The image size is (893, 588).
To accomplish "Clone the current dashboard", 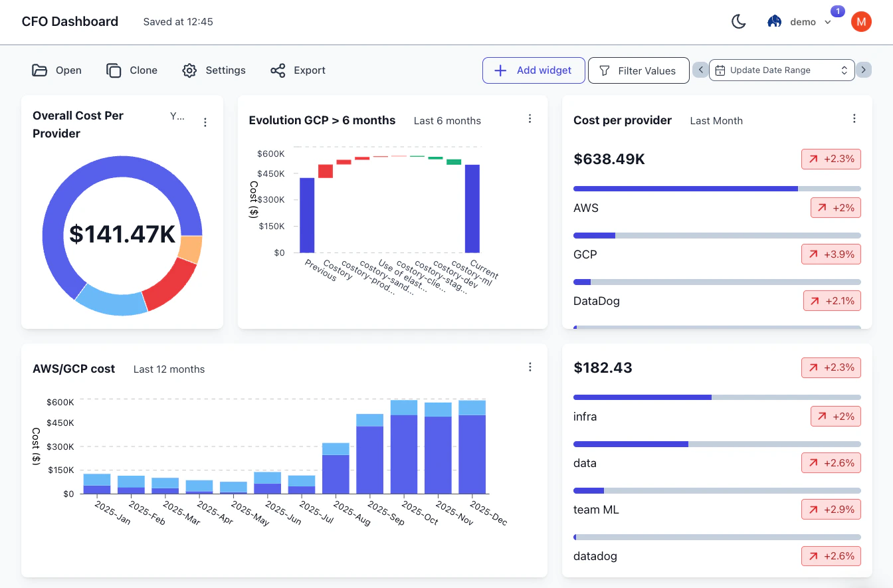I will coord(114,70).
